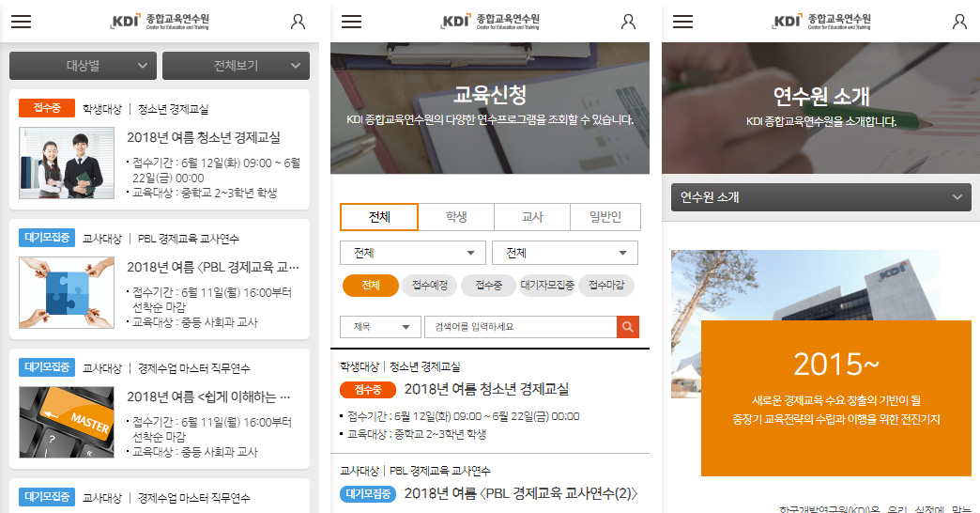
Task: Open card title 2018년 여름 <쉽게 이해하는 …
Action: pos(208,396)
